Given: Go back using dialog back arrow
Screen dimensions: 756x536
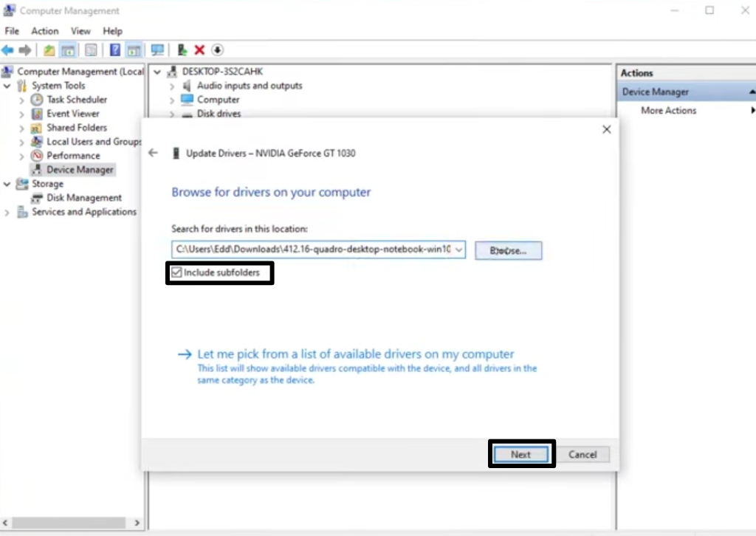Looking at the screenshot, I should [153, 154].
